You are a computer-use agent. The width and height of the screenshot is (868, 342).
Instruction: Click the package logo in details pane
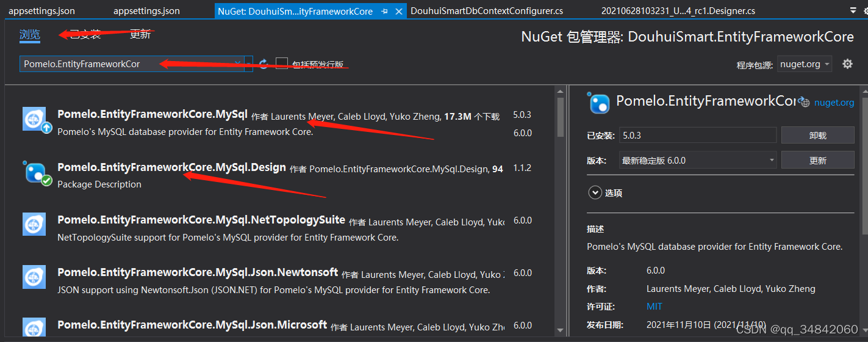point(598,103)
